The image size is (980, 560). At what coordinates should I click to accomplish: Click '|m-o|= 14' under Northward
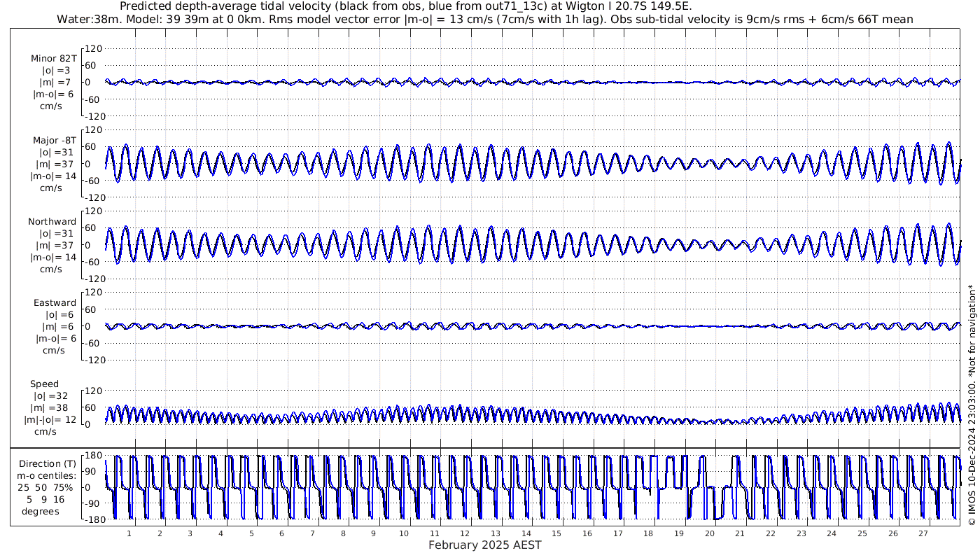click(x=54, y=257)
